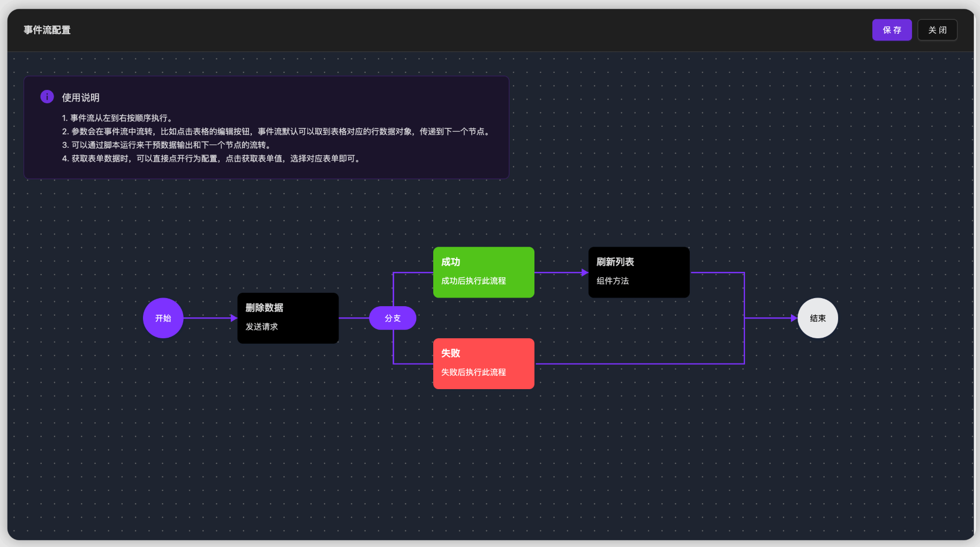Click the 发送请求 subtitle text
The image size is (980, 547).
(262, 326)
